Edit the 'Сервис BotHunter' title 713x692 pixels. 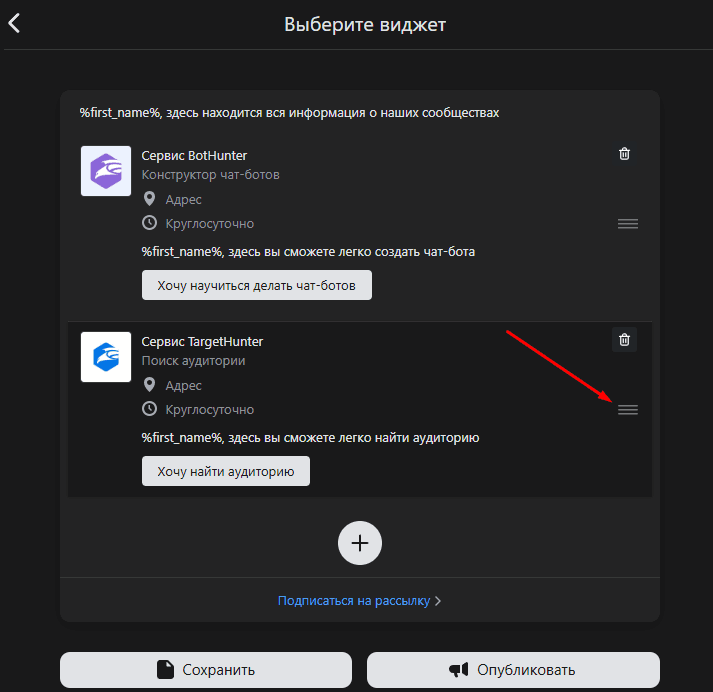pos(194,155)
